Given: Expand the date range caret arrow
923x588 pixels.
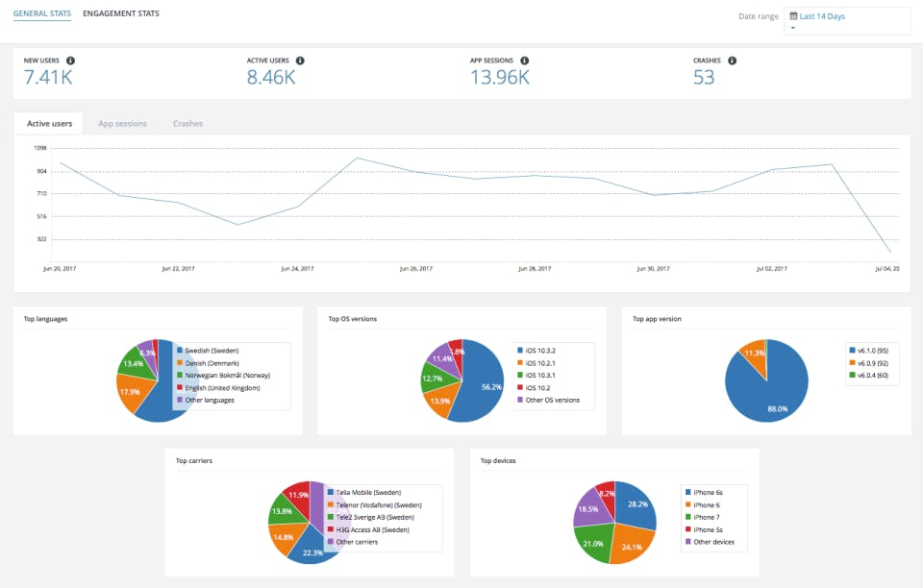Looking at the screenshot, I should pyautogui.click(x=793, y=28).
